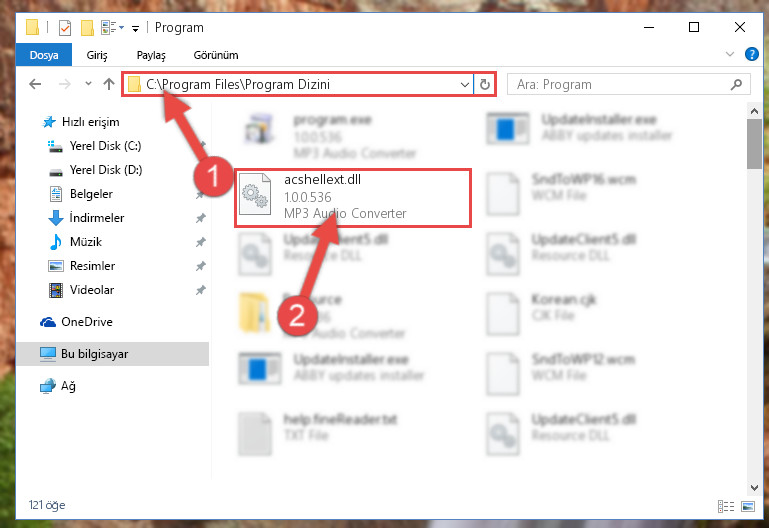Switch to details view layout icon

[x=726, y=506]
